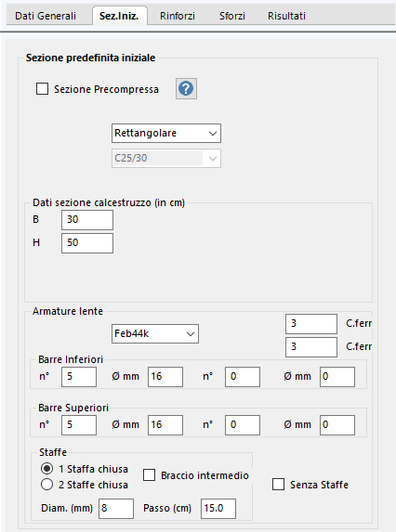Focus Barre Inferiori first n° field

click(79, 377)
